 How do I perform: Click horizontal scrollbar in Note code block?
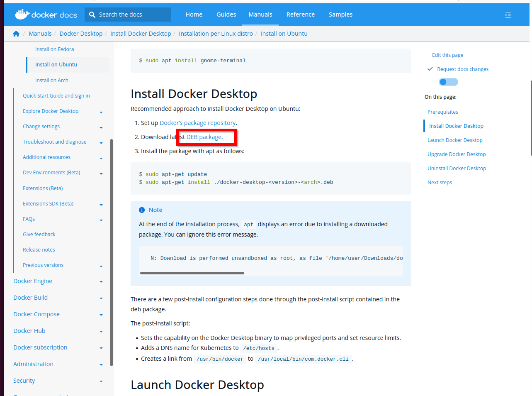[x=192, y=273]
